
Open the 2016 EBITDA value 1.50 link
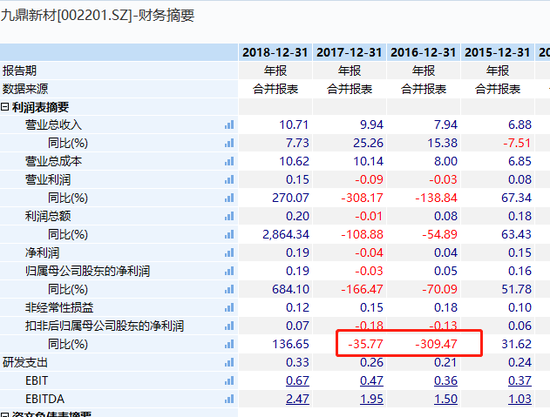coord(445,399)
